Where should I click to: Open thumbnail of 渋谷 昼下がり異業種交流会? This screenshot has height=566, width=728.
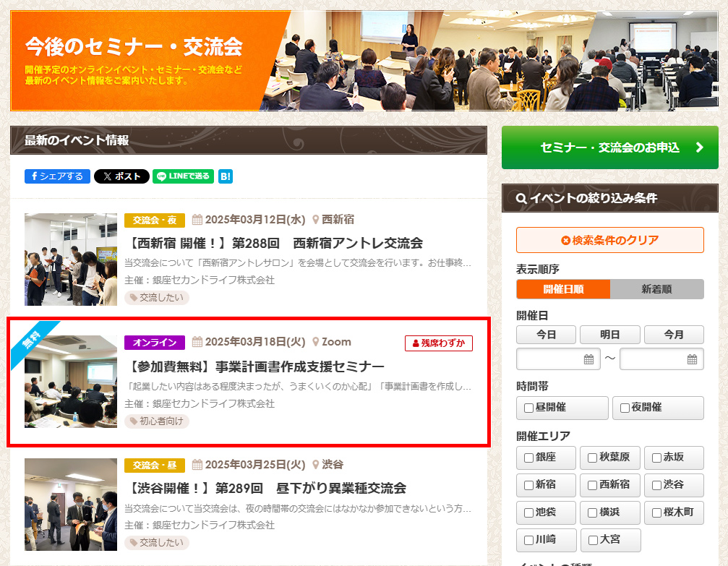coord(71,505)
